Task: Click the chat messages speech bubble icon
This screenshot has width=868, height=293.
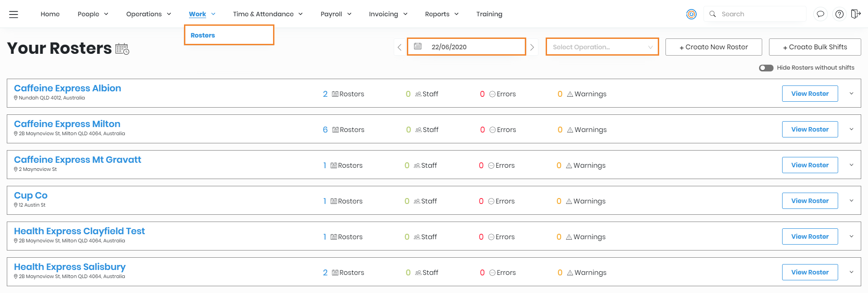Action: pyautogui.click(x=820, y=14)
